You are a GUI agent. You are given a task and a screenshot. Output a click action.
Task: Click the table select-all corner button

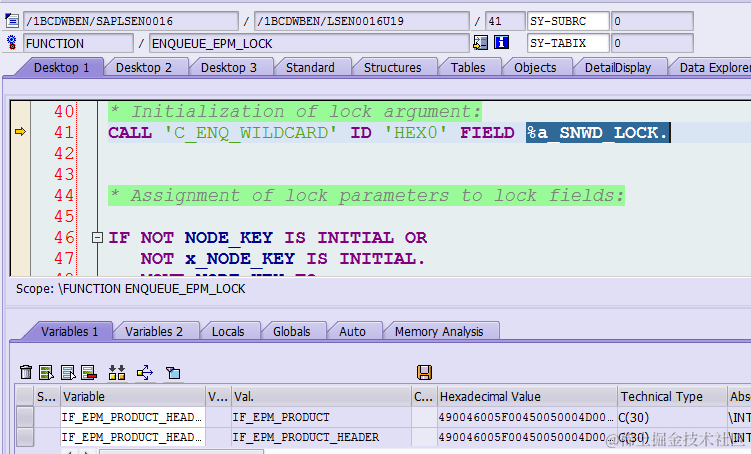coord(24,397)
